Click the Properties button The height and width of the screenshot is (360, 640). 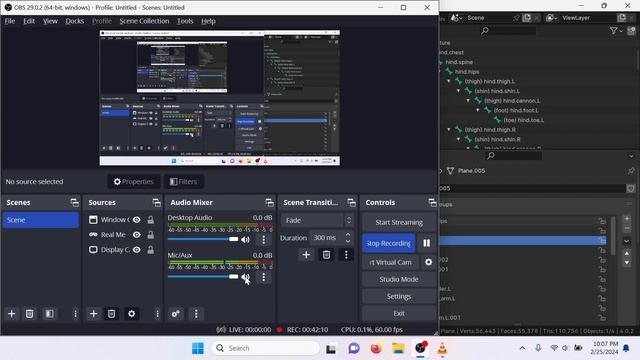point(133,182)
